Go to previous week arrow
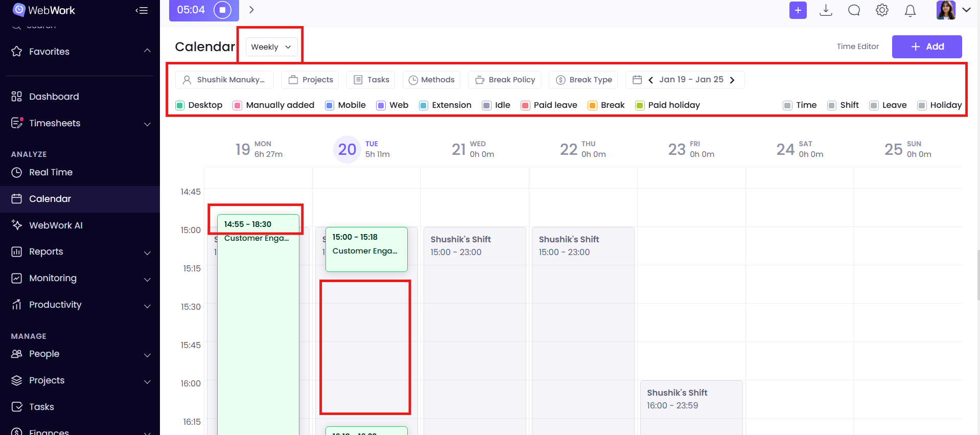This screenshot has height=435, width=980. tap(650, 80)
